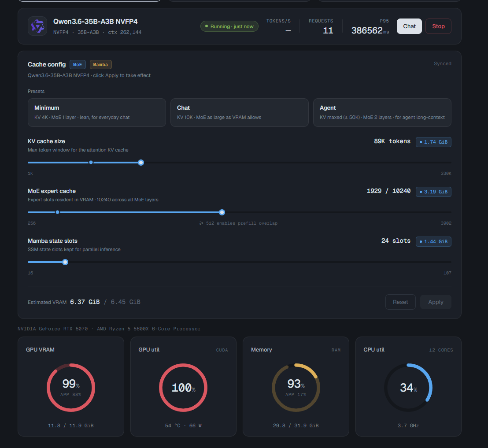Click the NVIDIA GeForce RTX 5070 hardware line
Screen dimensions: 488x448
109,329
